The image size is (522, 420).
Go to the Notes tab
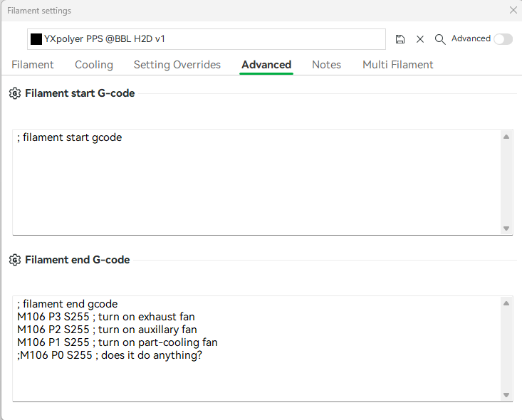(x=327, y=65)
